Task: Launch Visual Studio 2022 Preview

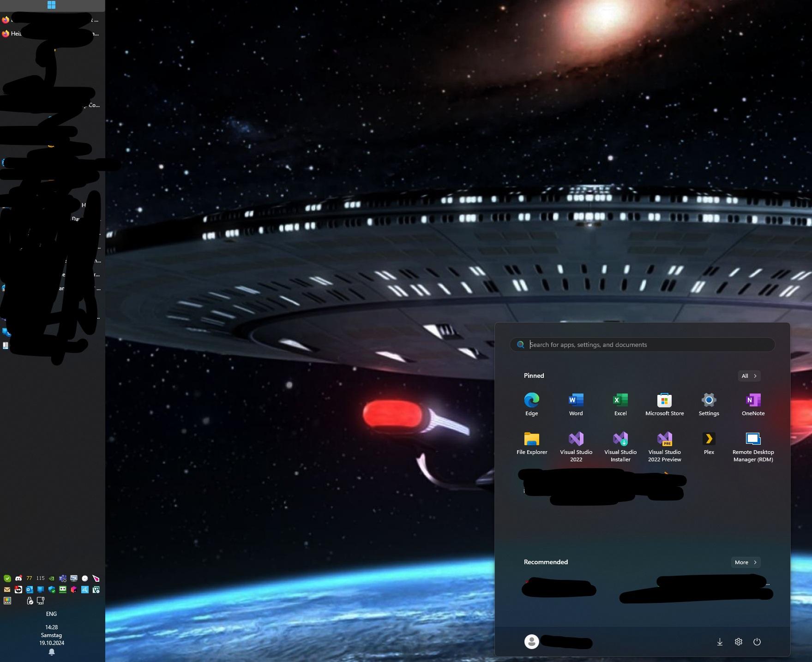Action: [x=664, y=447]
